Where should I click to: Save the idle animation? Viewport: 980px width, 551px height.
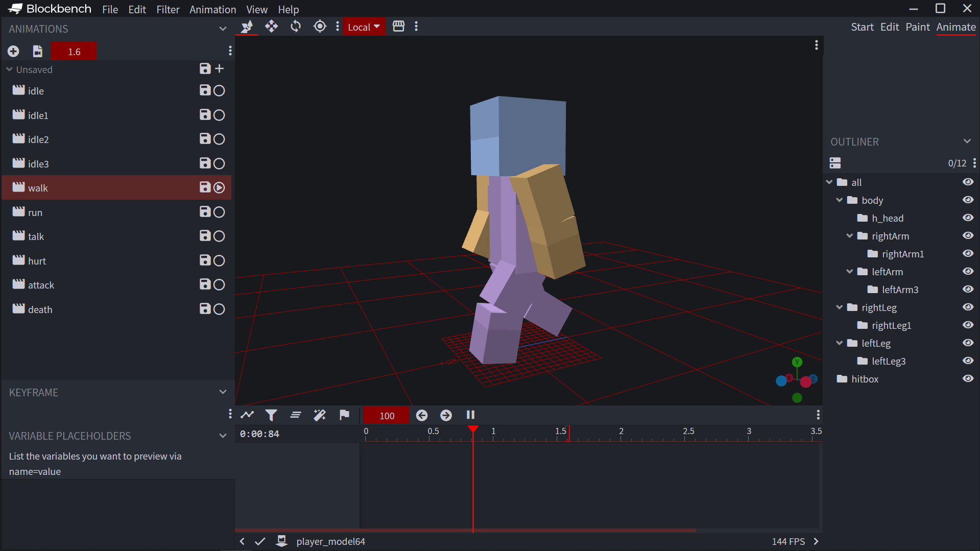tap(205, 90)
